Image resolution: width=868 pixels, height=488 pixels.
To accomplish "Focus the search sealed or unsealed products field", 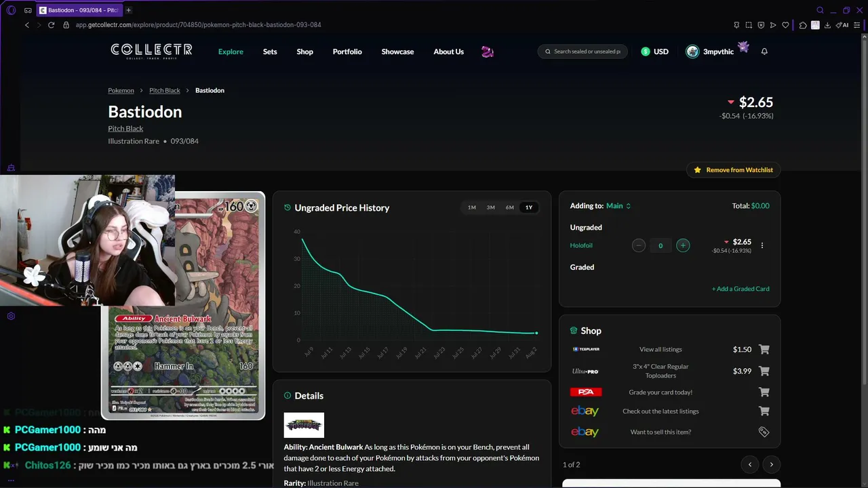I will tap(583, 52).
